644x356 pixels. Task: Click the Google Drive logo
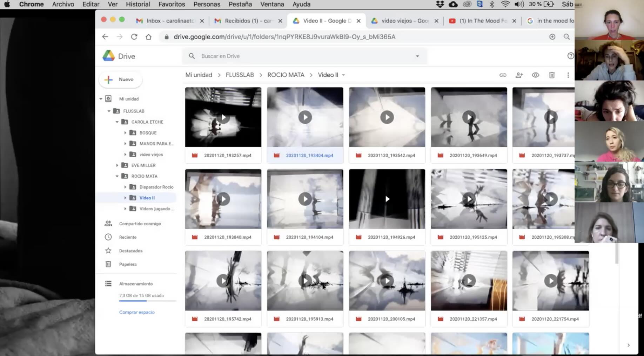tap(108, 56)
